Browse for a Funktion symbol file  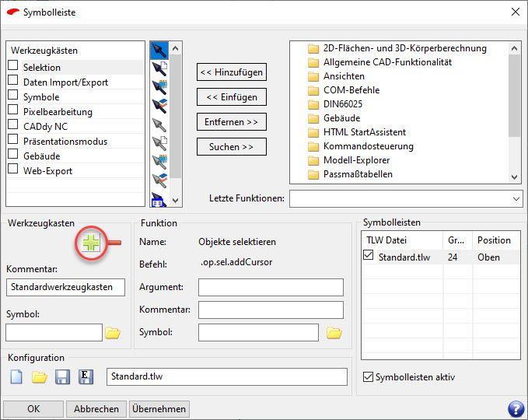(x=334, y=333)
